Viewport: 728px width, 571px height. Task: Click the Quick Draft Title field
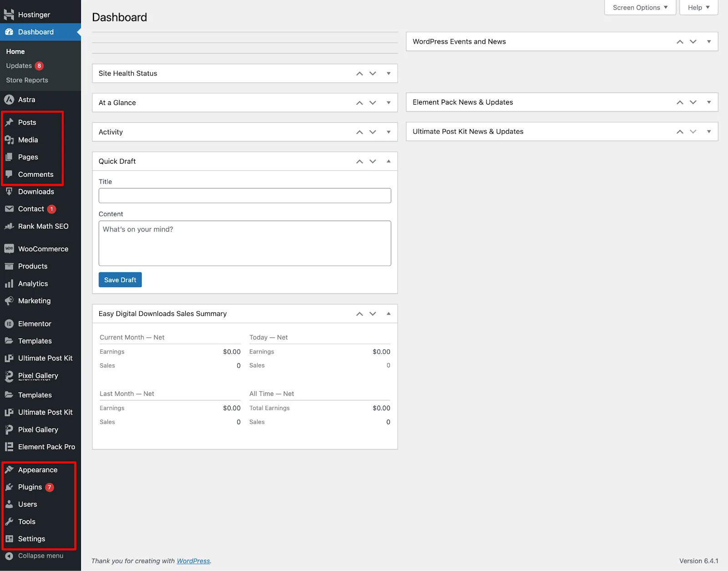point(245,195)
